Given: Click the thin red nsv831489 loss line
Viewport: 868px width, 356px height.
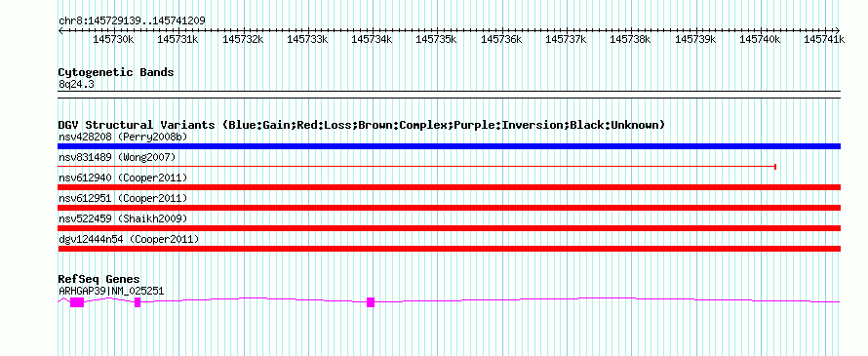Looking at the screenshot, I should point(416,166).
